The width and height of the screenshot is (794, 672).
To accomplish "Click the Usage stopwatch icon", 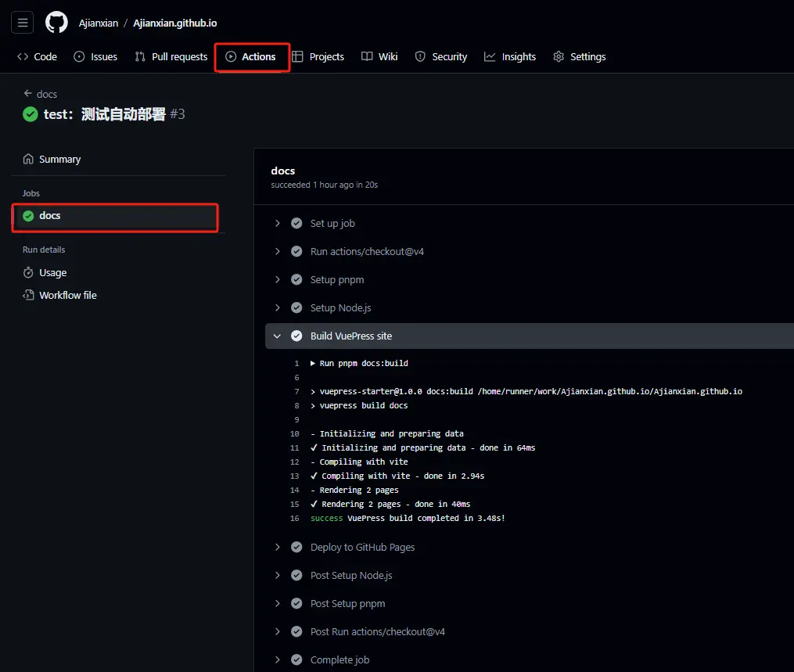I will point(28,272).
